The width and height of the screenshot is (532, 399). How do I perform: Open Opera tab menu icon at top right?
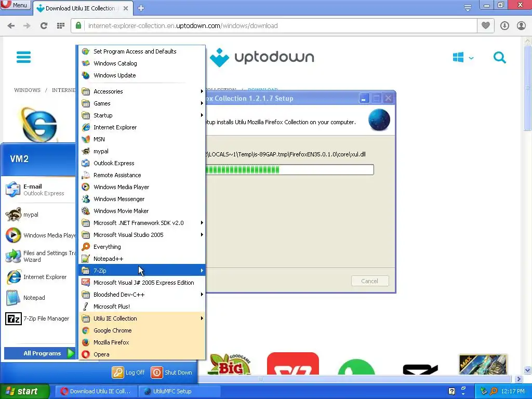tap(468, 8)
